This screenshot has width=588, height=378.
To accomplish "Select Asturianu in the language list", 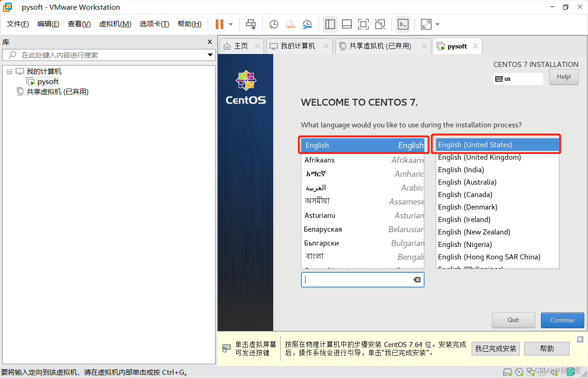I will (363, 216).
